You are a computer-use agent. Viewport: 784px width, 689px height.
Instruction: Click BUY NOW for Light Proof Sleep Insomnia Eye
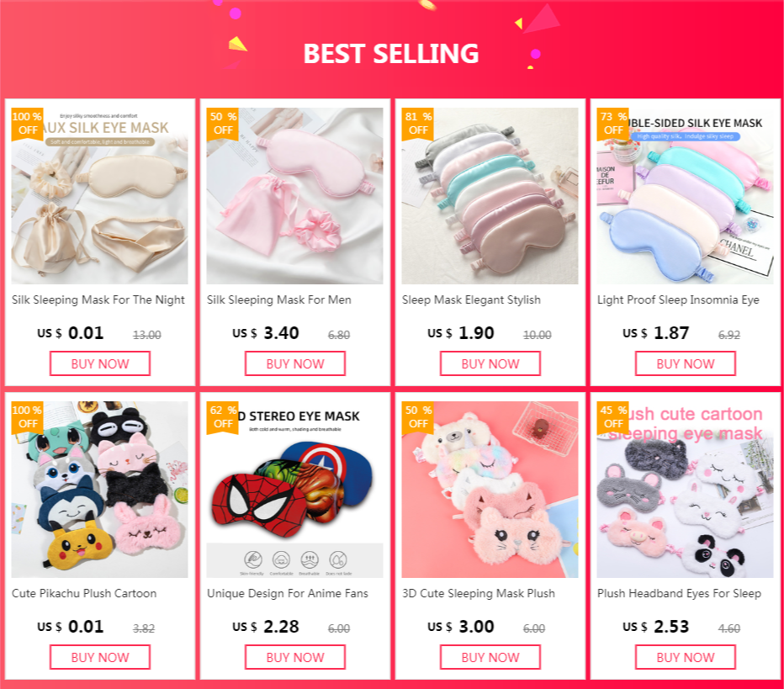[686, 363]
